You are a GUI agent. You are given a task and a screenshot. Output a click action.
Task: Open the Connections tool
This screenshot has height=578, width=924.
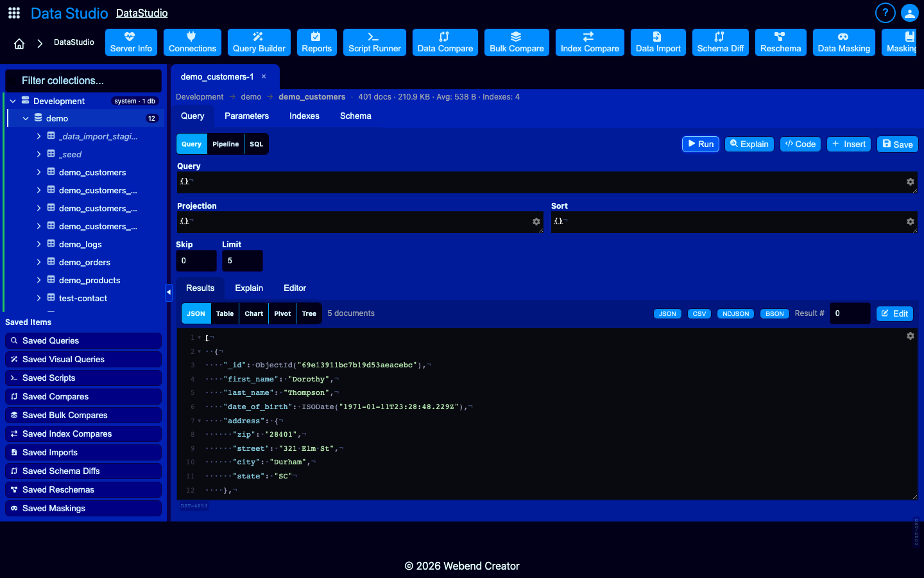point(193,42)
